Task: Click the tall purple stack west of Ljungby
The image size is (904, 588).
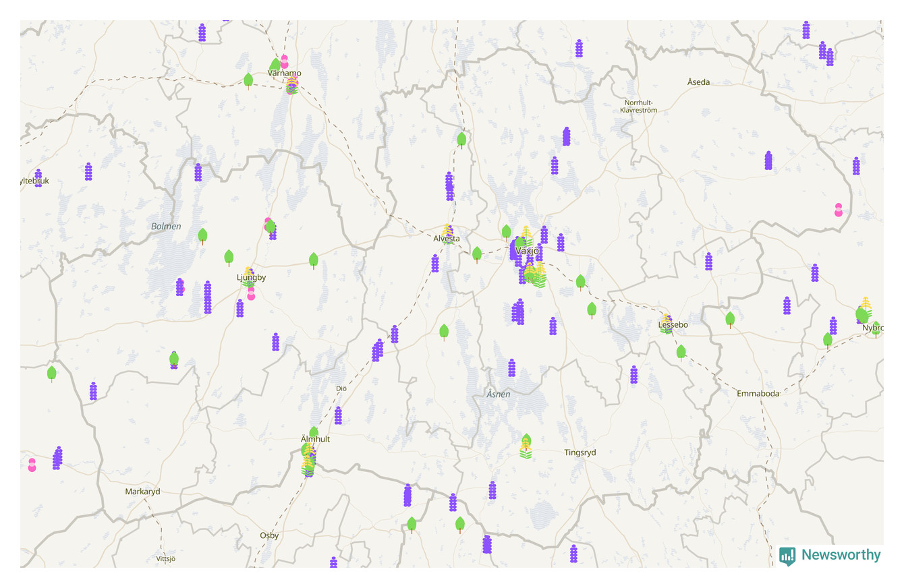Action: [x=208, y=297]
